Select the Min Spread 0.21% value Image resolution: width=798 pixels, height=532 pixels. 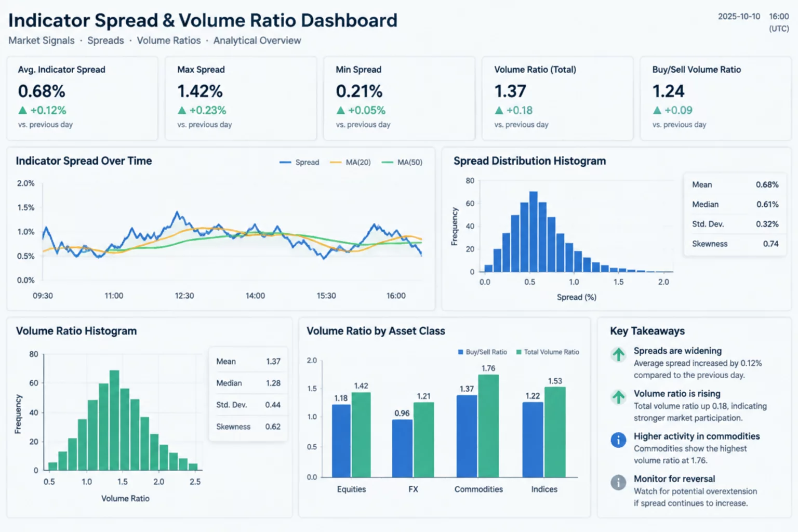point(359,91)
